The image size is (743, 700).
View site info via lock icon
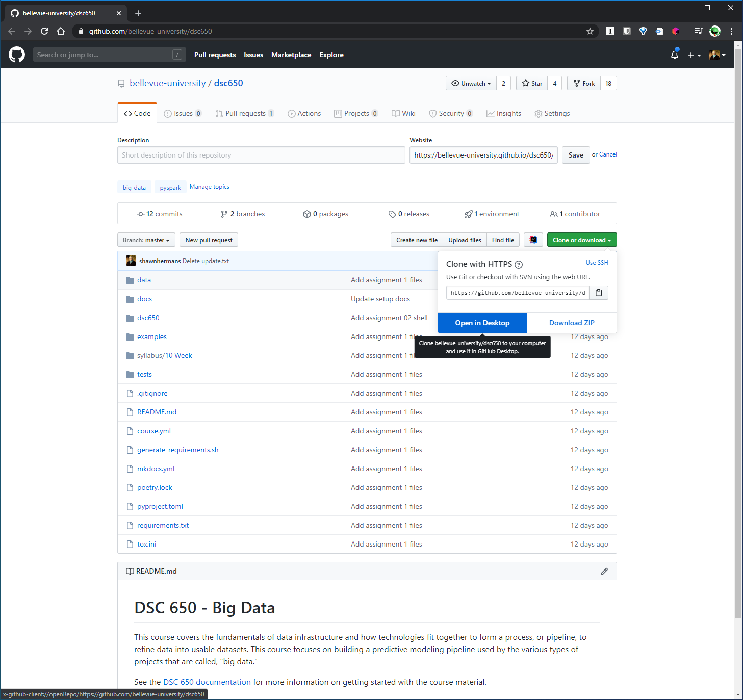[81, 31]
